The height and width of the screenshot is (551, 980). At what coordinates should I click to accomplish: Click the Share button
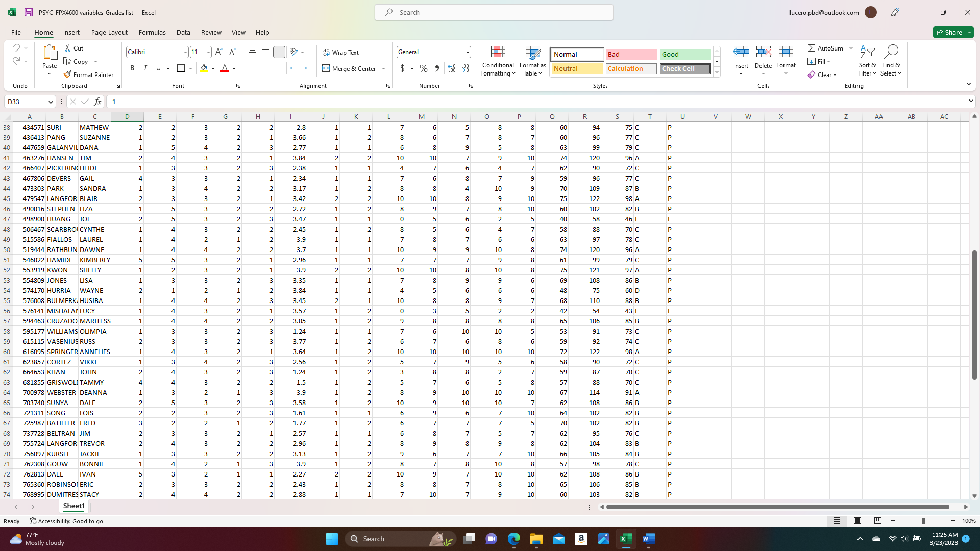click(x=952, y=32)
